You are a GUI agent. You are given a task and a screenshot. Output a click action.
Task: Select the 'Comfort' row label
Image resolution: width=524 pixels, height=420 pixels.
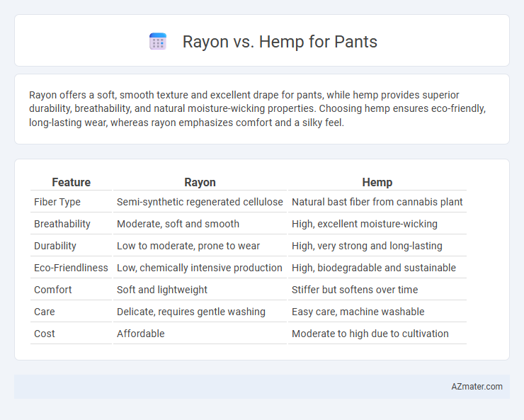coord(53,290)
